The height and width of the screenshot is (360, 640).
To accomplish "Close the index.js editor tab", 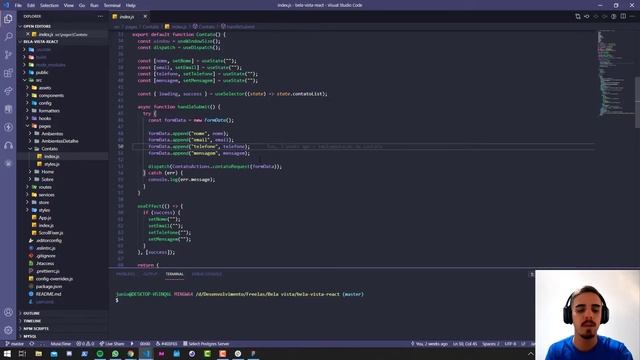I will [x=145, y=16].
